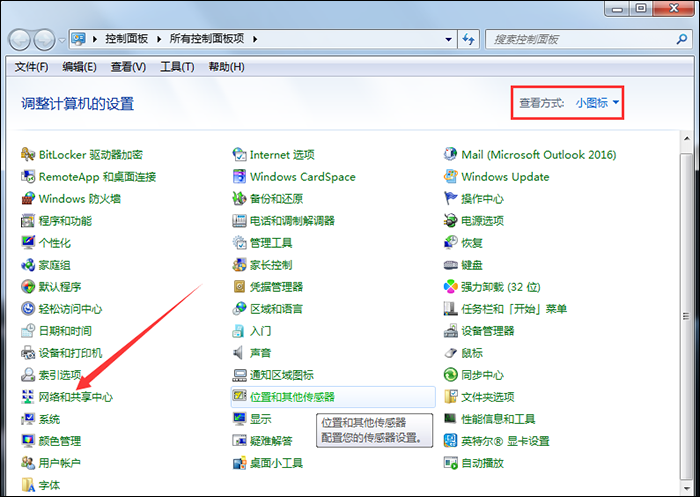700x497 pixels.
Task: Open the Intel graphics settings icon
Action: [x=451, y=441]
